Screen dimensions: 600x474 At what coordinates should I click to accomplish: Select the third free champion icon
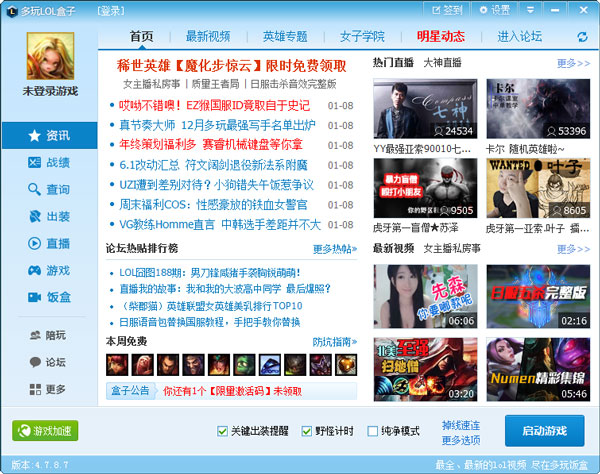[x=168, y=365]
